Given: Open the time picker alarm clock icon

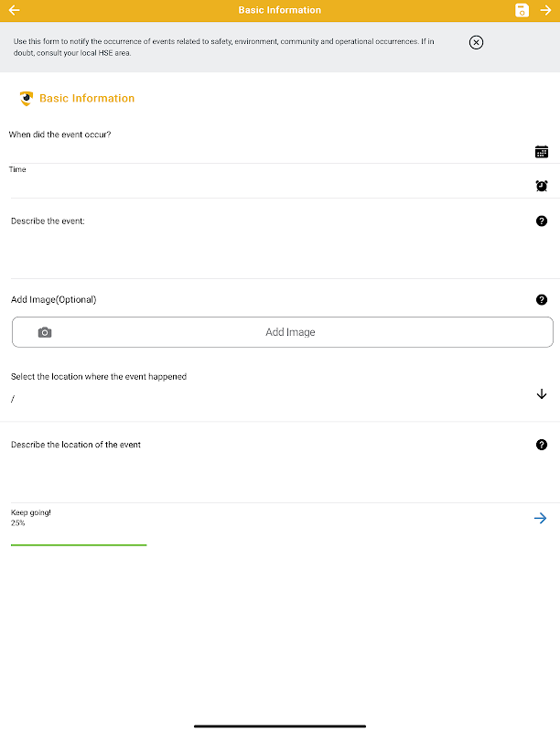Looking at the screenshot, I should tap(542, 186).
